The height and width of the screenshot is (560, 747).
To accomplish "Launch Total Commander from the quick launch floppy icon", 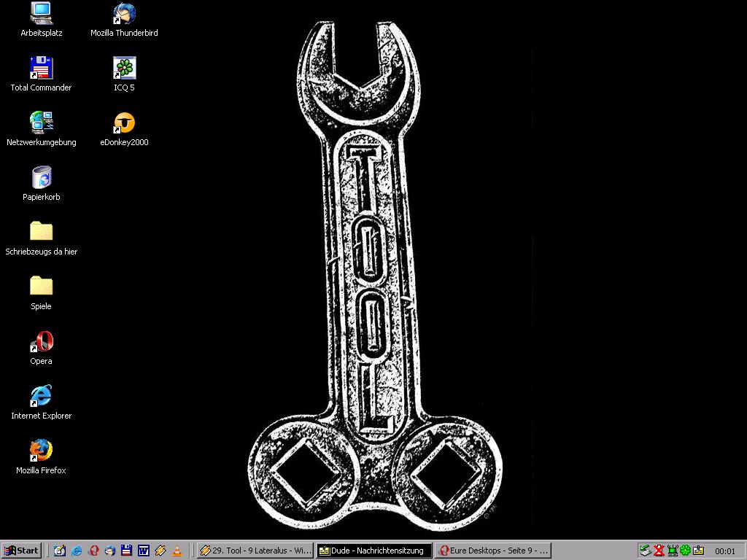I will [x=127, y=551].
